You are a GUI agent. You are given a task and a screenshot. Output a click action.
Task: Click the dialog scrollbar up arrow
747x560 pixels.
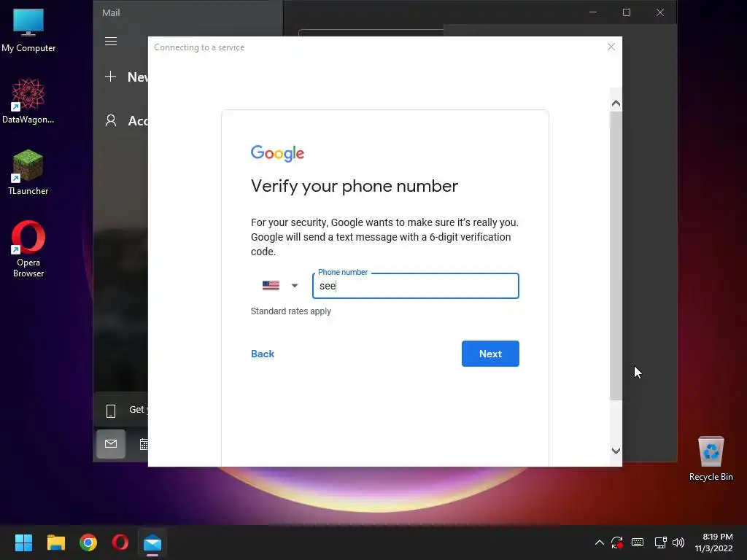click(x=616, y=104)
